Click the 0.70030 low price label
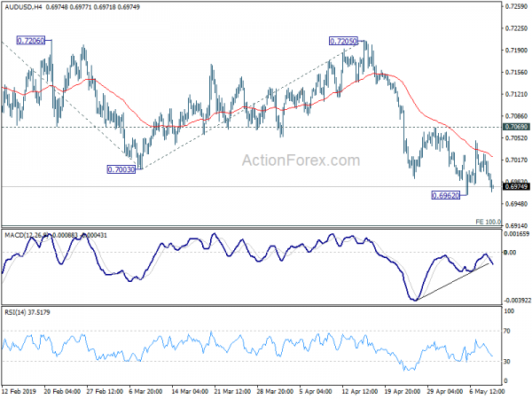Viewport: 532px width, 399px height. tap(121, 169)
